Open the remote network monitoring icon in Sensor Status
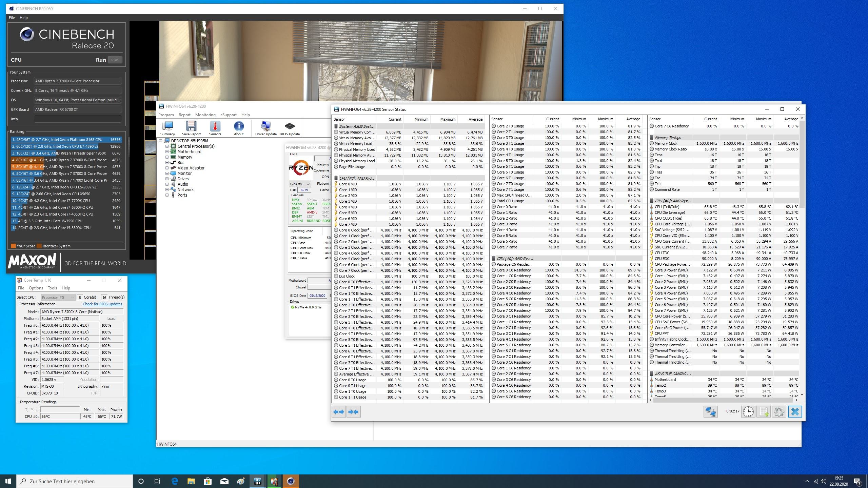Viewport: 868px width, 488px height. (x=710, y=412)
